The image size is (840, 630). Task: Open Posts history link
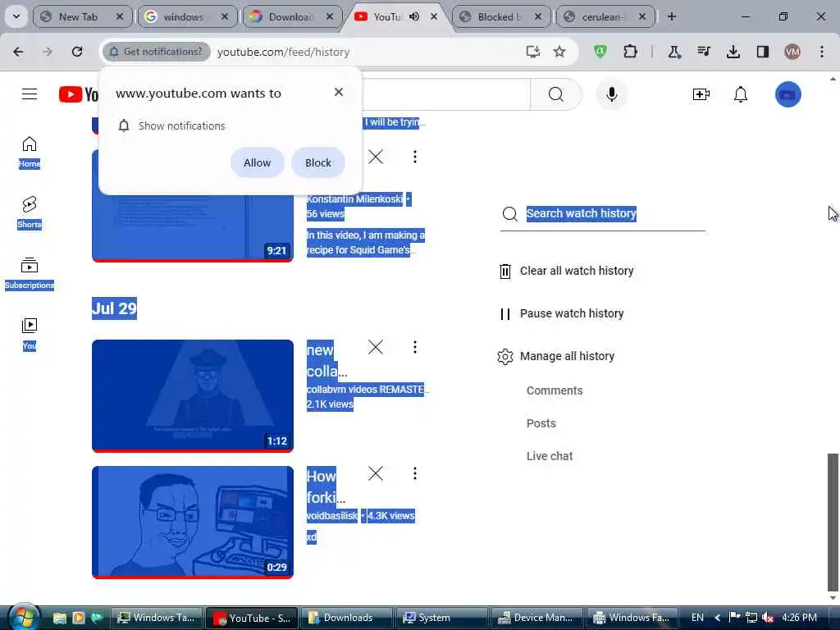[x=541, y=423]
